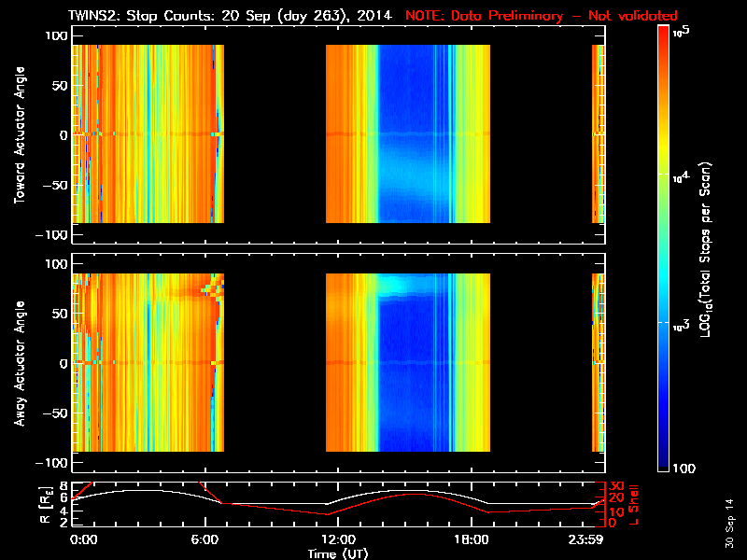
Task: Click the red '10' L Shell tick label
Action: 616,511
